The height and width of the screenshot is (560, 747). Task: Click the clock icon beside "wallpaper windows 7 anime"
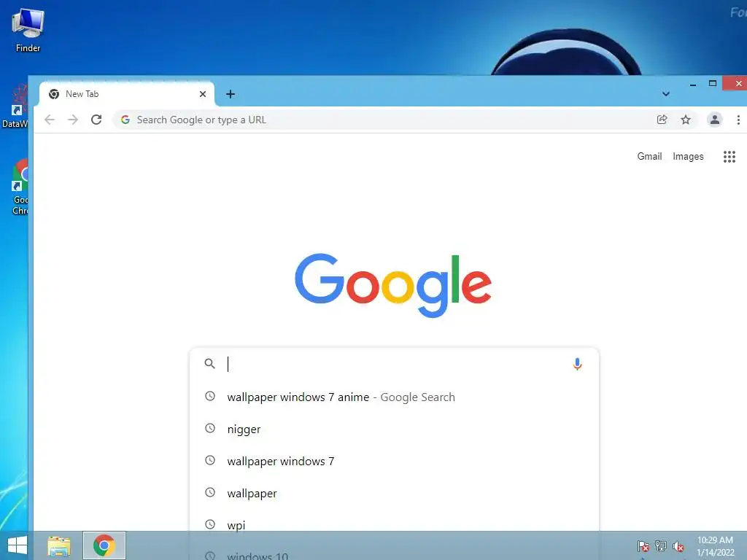[x=209, y=396]
